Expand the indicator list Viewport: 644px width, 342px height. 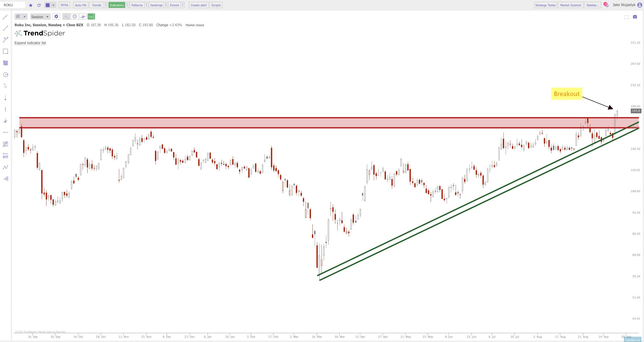pos(30,43)
